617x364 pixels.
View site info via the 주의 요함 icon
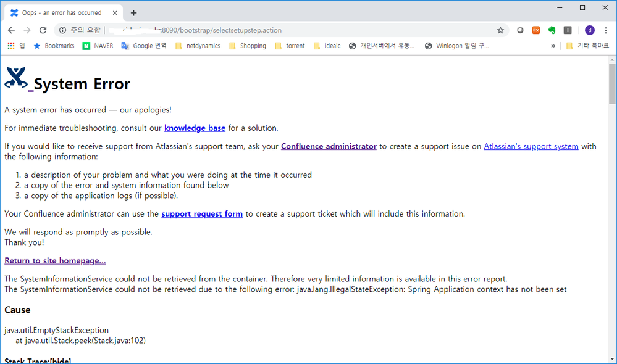tap(62, 30)
